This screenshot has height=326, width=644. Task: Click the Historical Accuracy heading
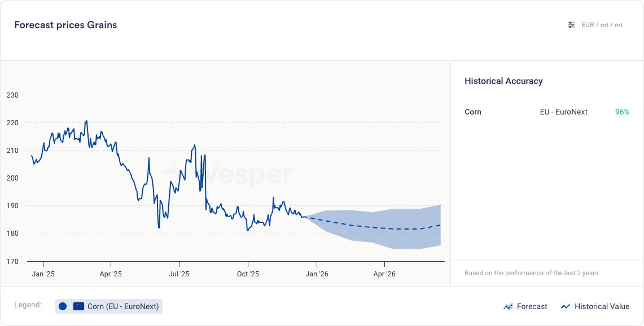click(x=503, y=81)
